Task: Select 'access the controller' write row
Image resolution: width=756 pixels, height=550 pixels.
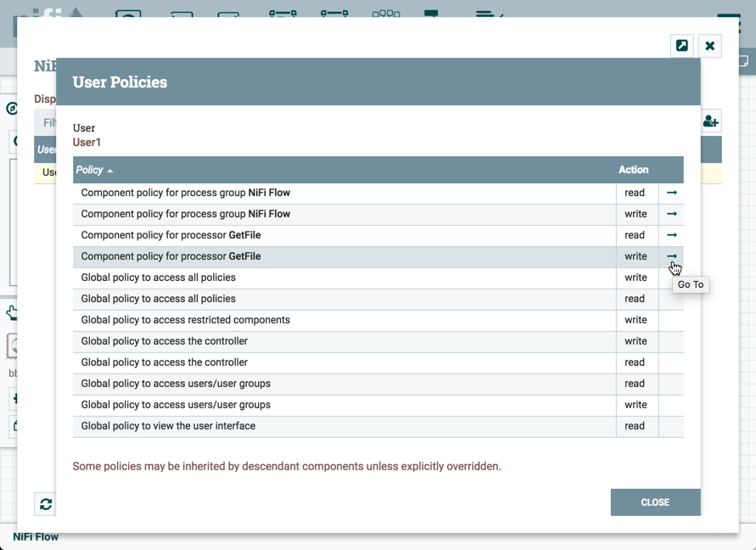Action: coord(339,342)
